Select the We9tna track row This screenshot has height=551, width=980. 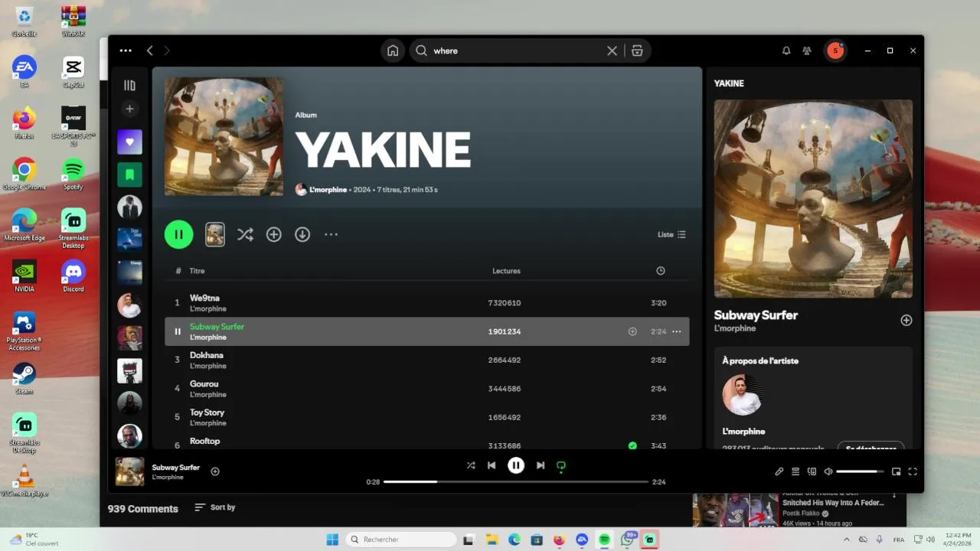point(427,303)
